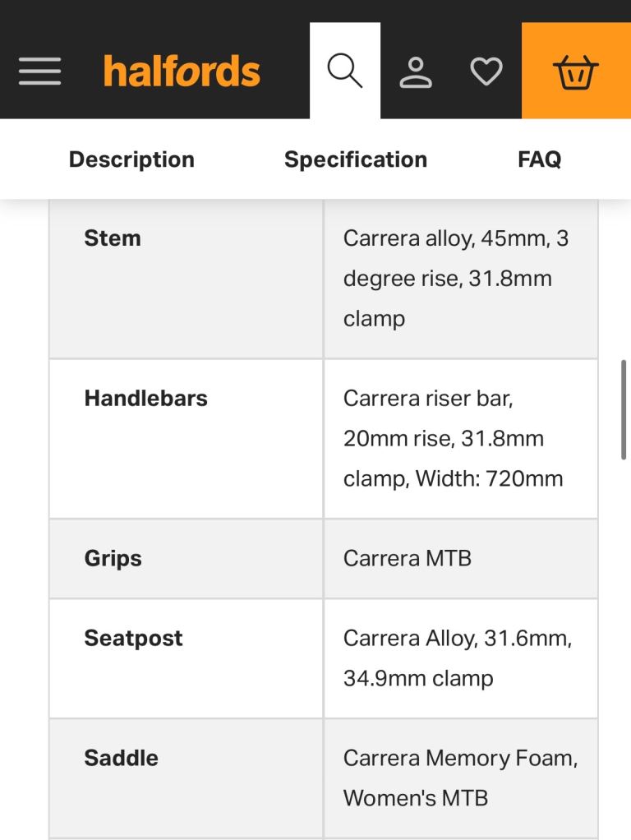
Task: Click the Halfords logo
Action: click(182, 71)
